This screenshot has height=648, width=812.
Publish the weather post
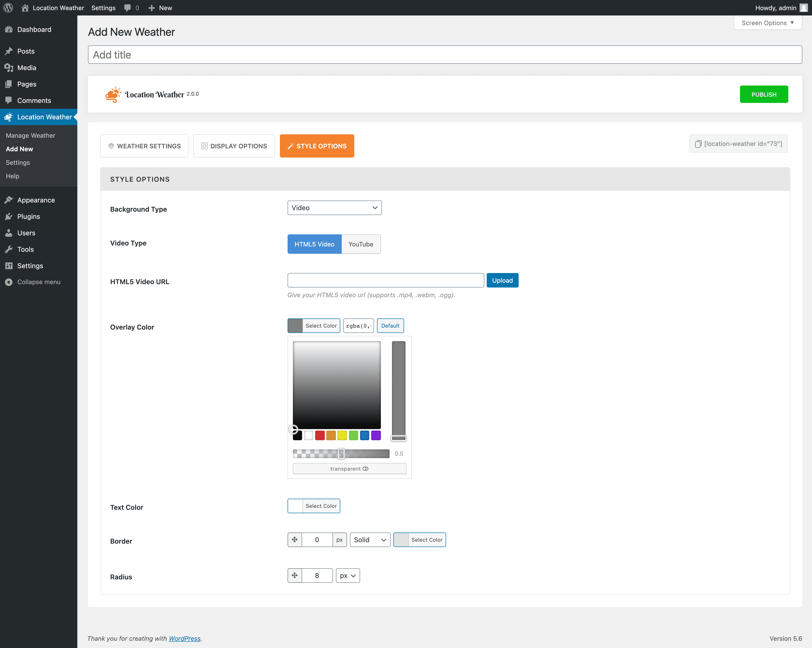pyautogui.click(x=764, y=94)
